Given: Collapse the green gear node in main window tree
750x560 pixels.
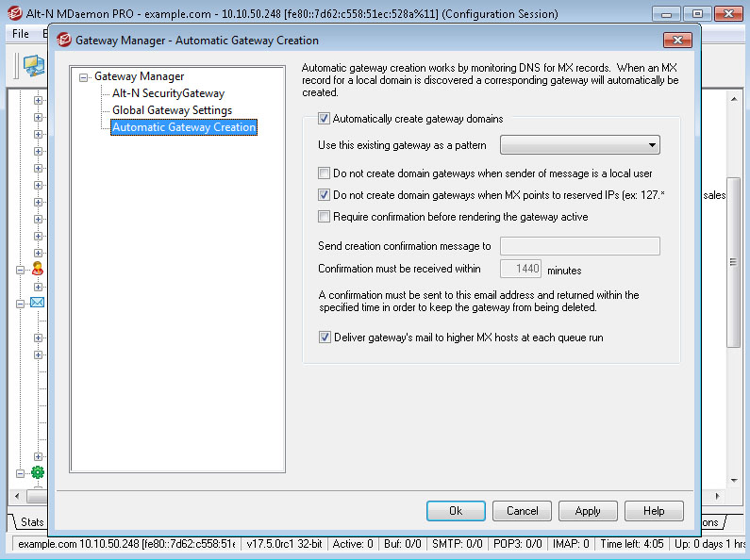Looking at the screenshot, I should [20, 473].
